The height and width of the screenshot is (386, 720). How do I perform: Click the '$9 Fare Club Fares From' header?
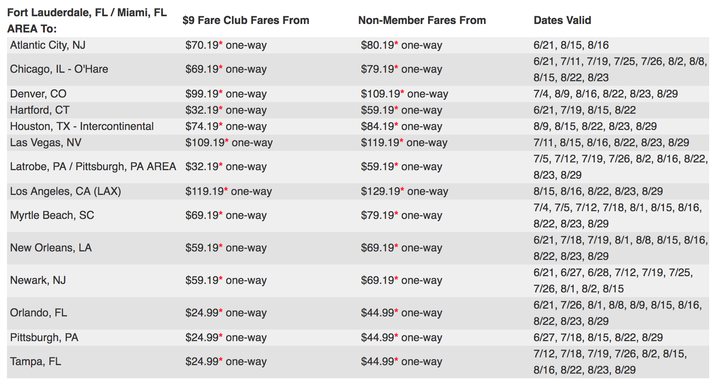tap(246, 21)
